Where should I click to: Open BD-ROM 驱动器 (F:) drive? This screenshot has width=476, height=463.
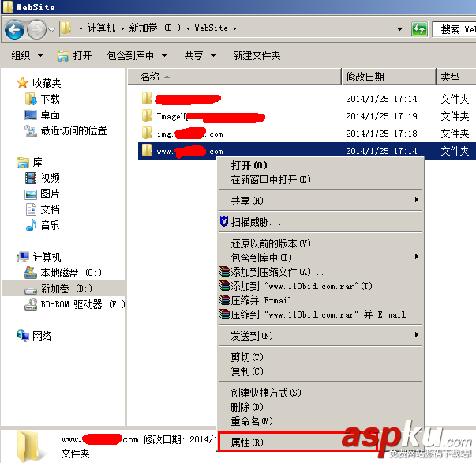click(x=75, y=304)
